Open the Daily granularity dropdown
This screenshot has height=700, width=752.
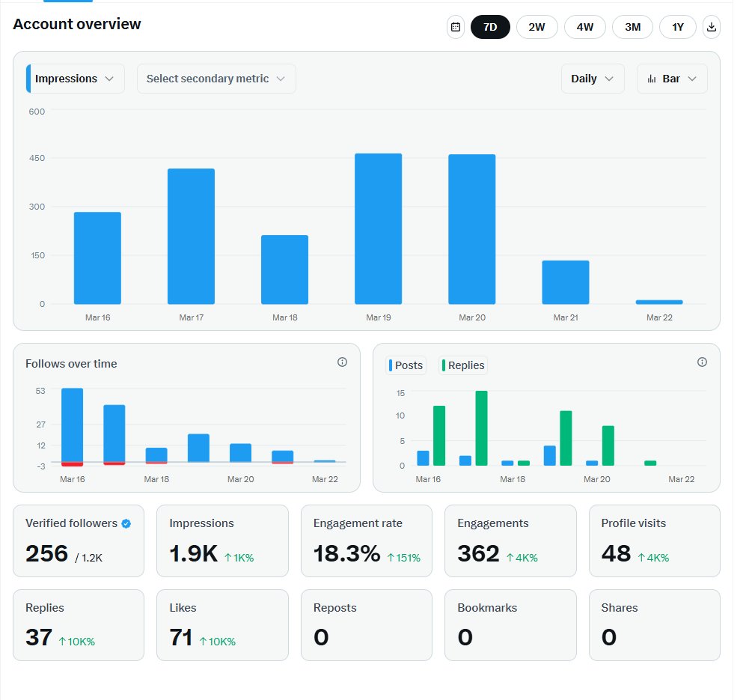click(x=593, y=79)
